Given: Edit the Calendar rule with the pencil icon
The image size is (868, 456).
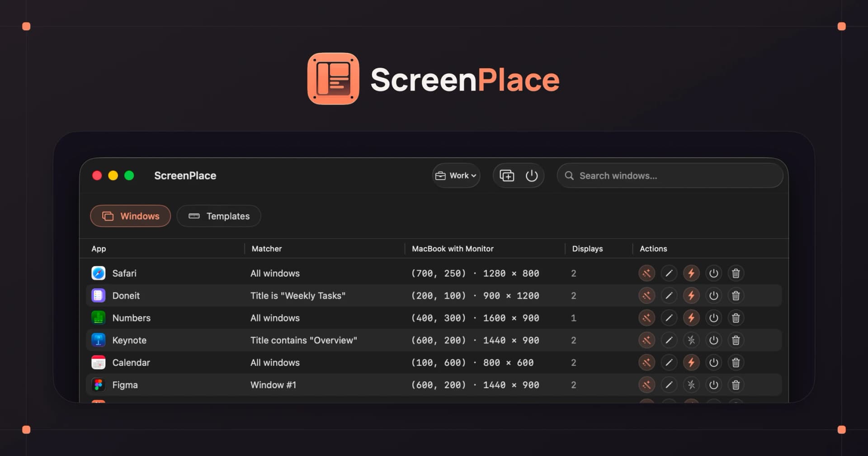Looking at the screenshot, I should (669, 362).
